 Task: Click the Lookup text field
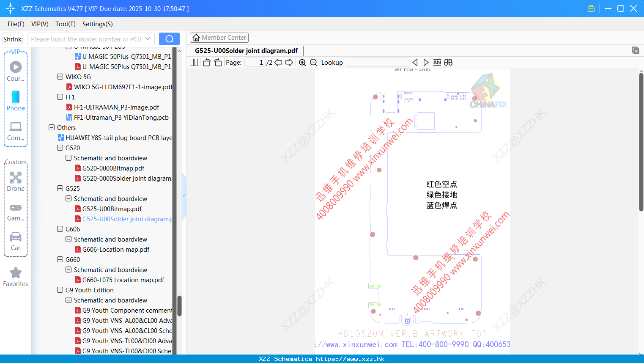pos(378,62)
